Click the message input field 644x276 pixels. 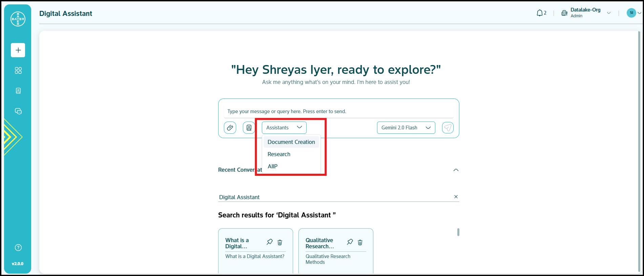pyautogui.click(x=338, y=111)
